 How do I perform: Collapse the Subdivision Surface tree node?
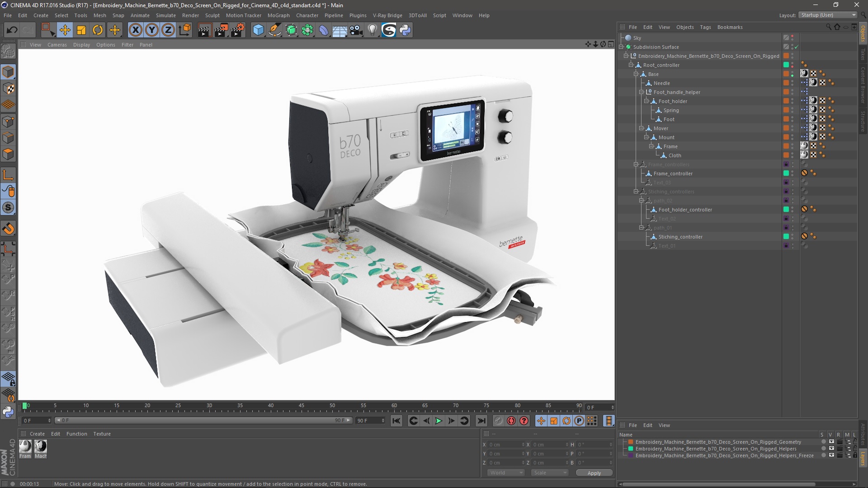(621, 47)
